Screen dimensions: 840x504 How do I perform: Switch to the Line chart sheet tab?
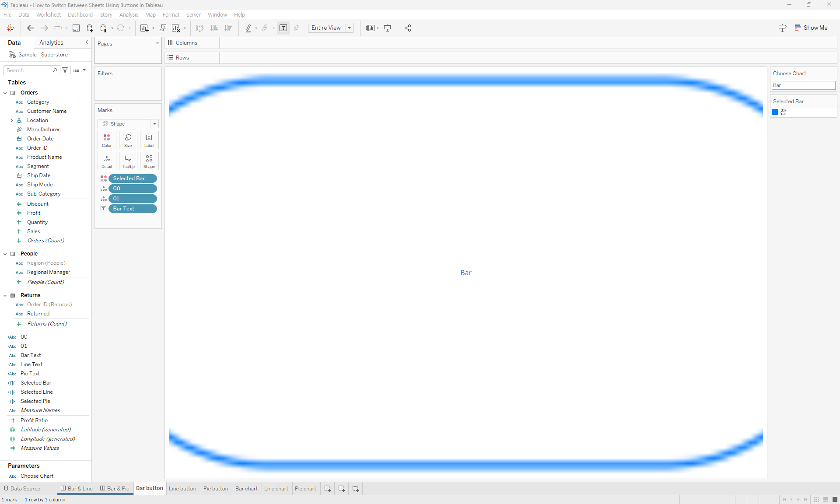coord(276,488)
